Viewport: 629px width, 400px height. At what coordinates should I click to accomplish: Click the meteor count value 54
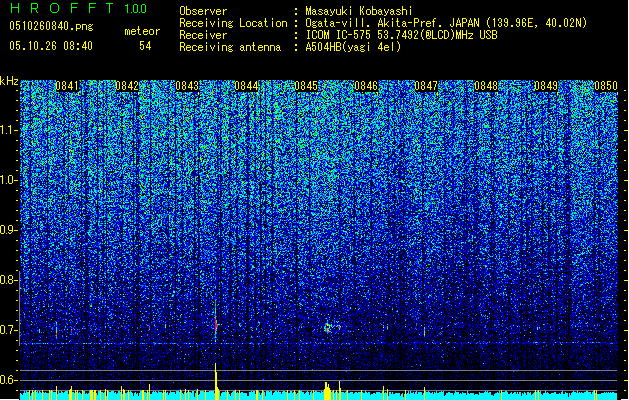pyautogui.click(x=145, y=46)
